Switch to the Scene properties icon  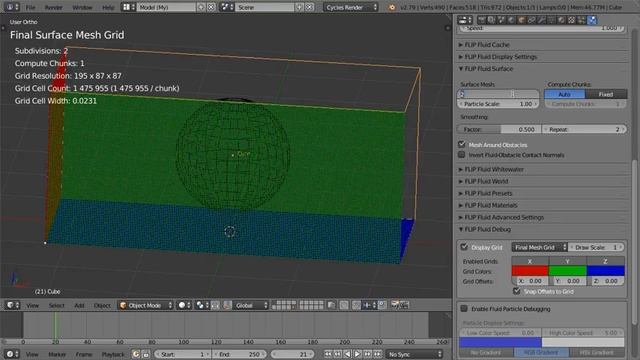(502, 20)
